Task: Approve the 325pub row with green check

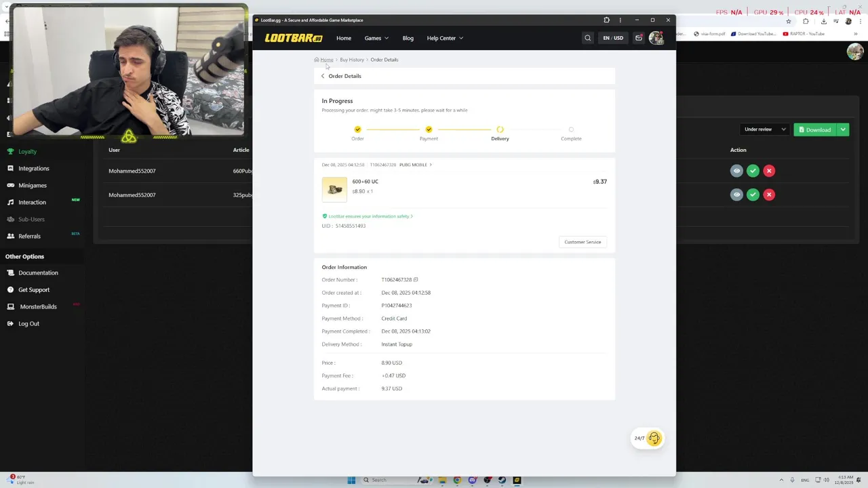Action: [x=753, y=195]
